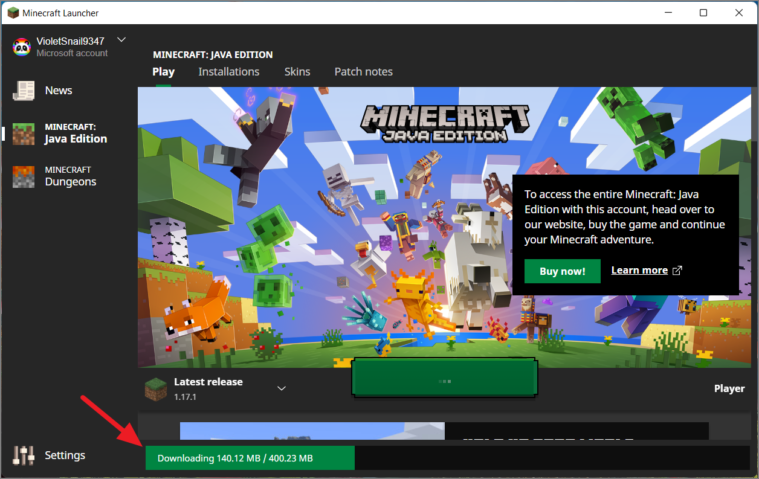
Task: Open Minecraft Dungeons sidebar icon
Action: 23,177
